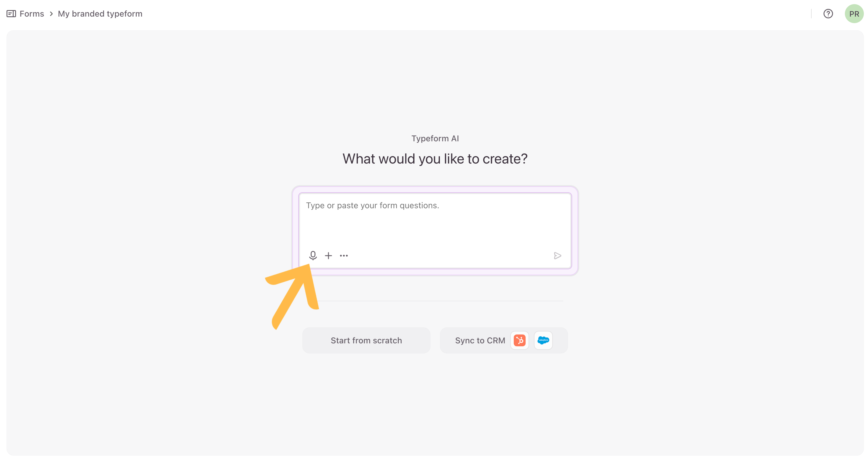Click the vertical separator beside the help icon
This screenshot has height=458, width=868.
click(811, 14)
